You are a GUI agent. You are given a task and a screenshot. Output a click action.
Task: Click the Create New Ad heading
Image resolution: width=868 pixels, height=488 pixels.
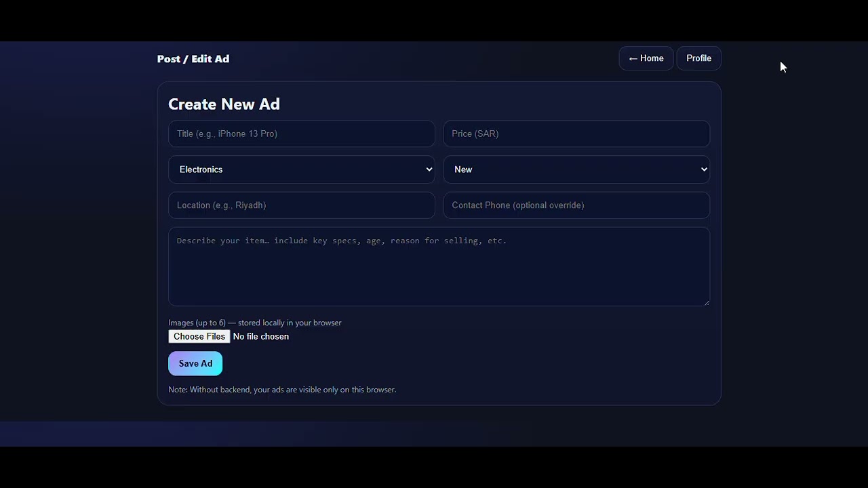click(x=224, y=104)
